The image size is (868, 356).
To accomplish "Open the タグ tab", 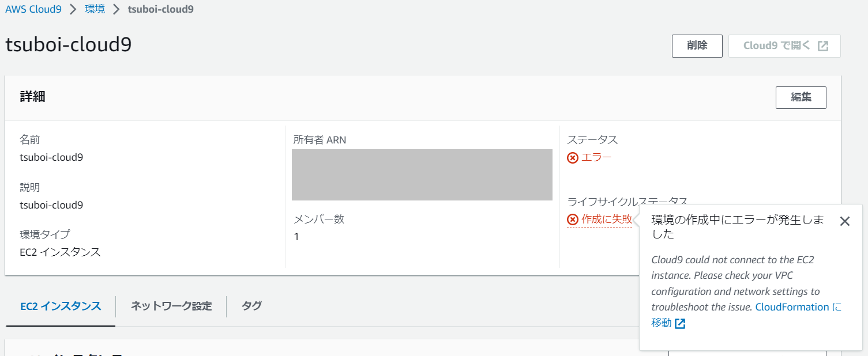I will pos(251,306).
